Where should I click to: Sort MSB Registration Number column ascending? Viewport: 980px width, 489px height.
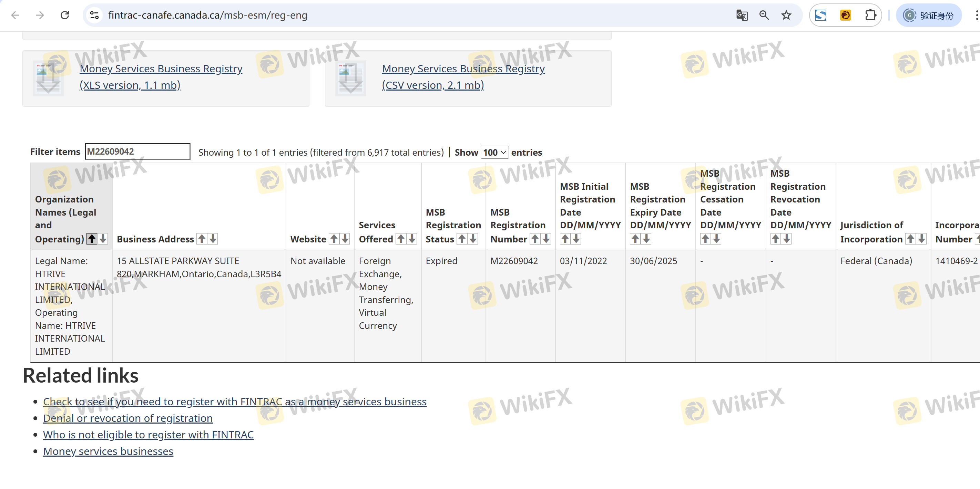click(535, 239)
